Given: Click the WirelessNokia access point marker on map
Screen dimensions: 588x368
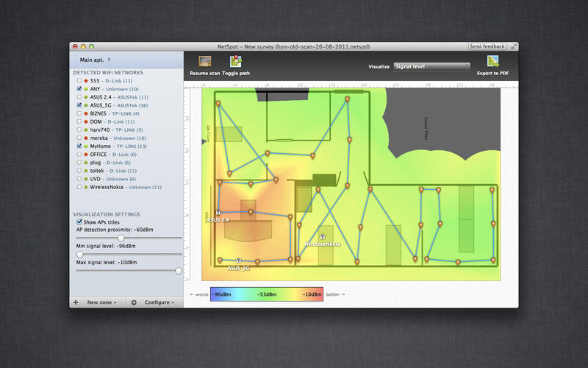Looking at the screenshot, I should coord(323,236).
